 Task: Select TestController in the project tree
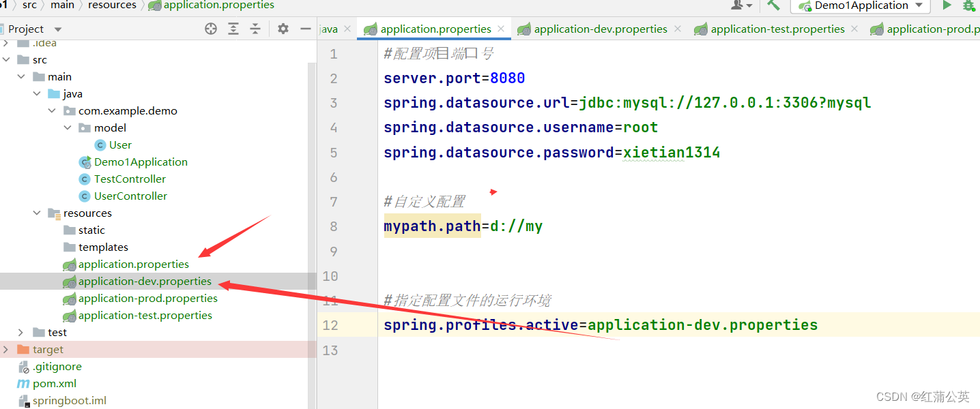130,179
